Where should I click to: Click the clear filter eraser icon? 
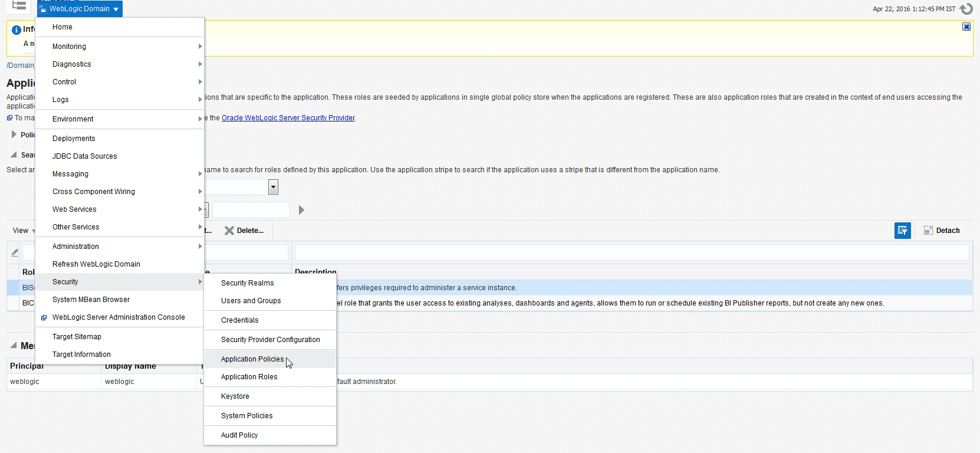[15, 252]
